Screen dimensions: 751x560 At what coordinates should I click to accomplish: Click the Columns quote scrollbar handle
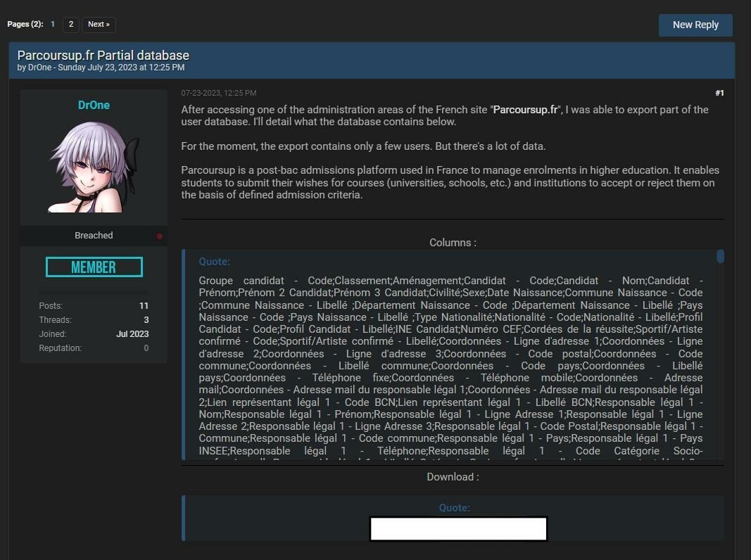click(x=720, y=256)
